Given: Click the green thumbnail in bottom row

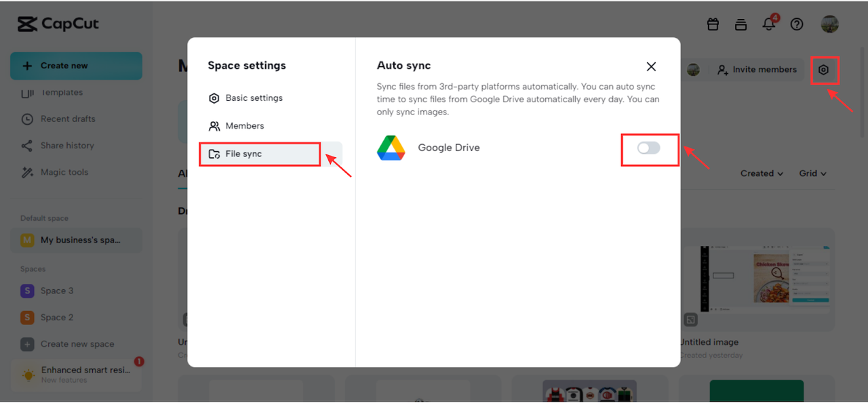Looking at the screenshot, I should (757, 390).
